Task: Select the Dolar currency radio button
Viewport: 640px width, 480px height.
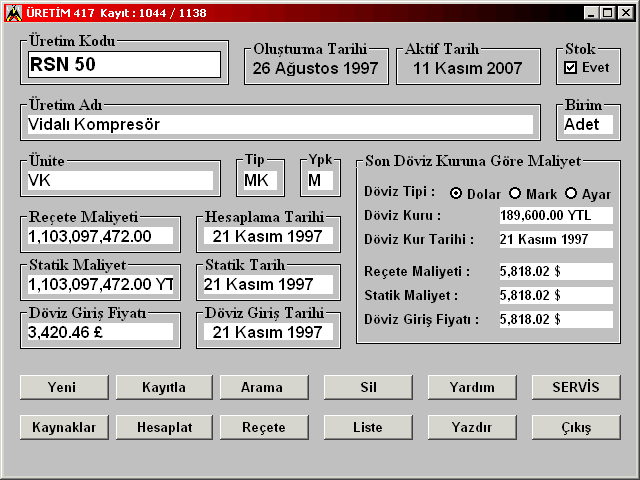Action: click(x=456, y=193)
